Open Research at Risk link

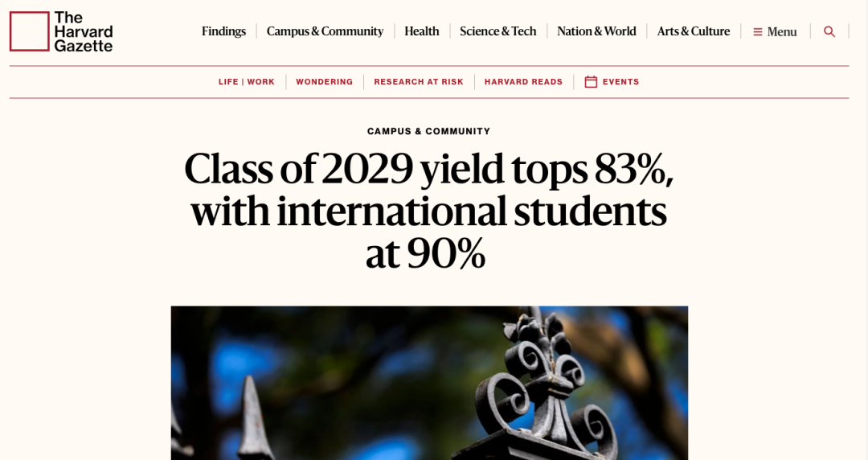pyautogui.click(x=419, y=82)
